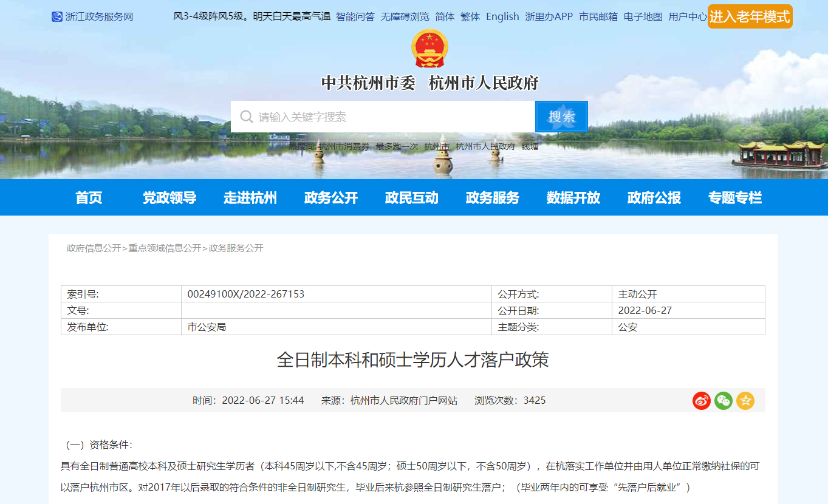Enable elderly mode (进入老年模式)
828x504 pixels.
[x=750, y=16]
